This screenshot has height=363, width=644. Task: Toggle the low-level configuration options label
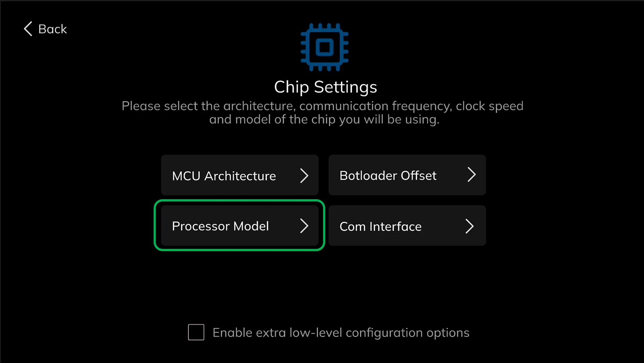coord(341,333)
